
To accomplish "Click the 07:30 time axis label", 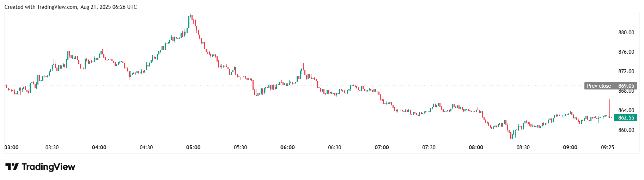I will pos(429,147).
